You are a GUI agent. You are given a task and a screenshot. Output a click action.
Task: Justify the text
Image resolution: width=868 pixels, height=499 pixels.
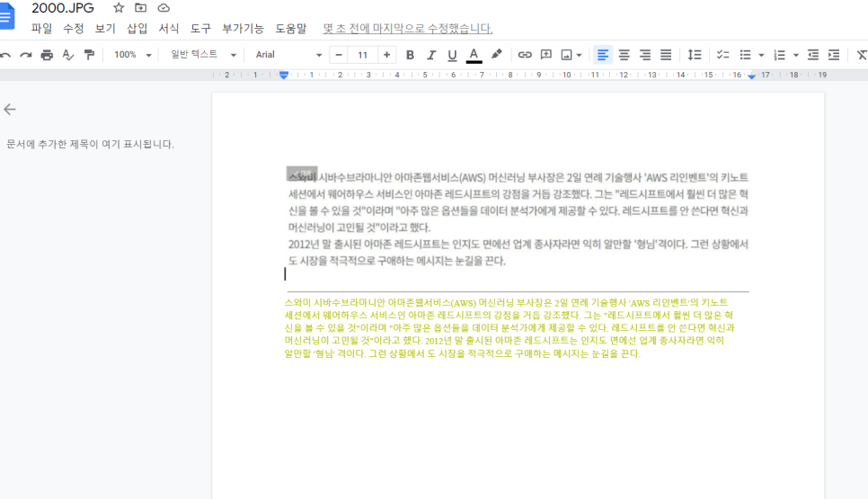point(666,55)
